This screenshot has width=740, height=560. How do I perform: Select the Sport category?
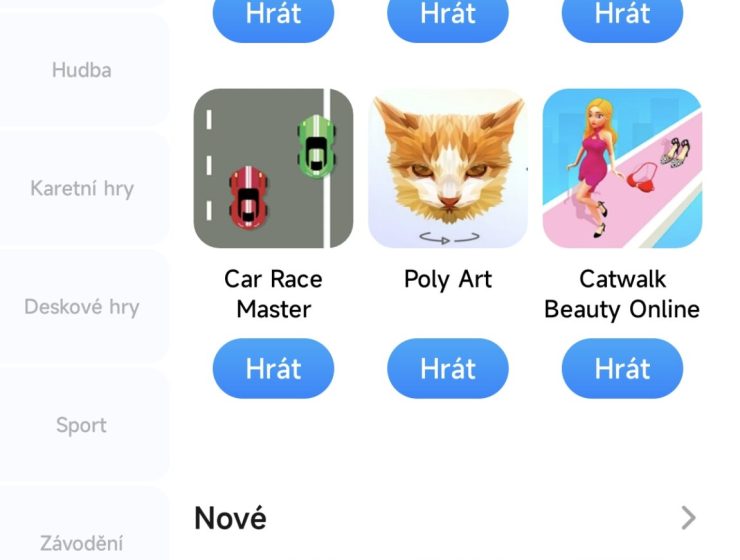pyautogui.click(x=82, y=425)
